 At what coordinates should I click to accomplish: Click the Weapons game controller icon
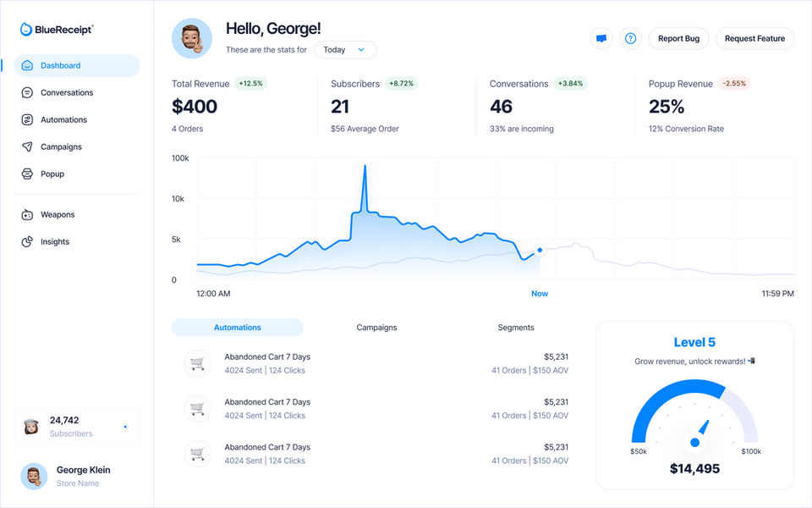[27, 214]
